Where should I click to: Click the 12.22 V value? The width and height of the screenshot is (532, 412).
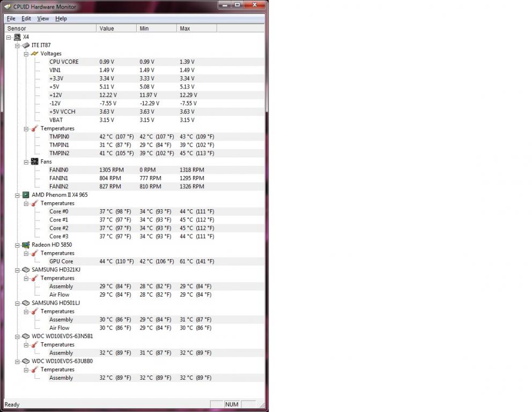tap(108, 95)
